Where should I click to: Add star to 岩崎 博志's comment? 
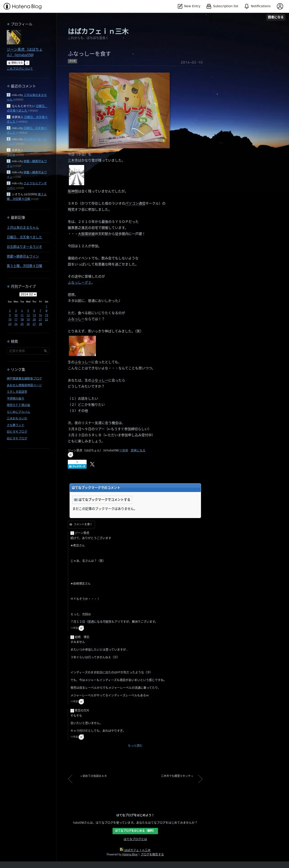click(81, 701)
